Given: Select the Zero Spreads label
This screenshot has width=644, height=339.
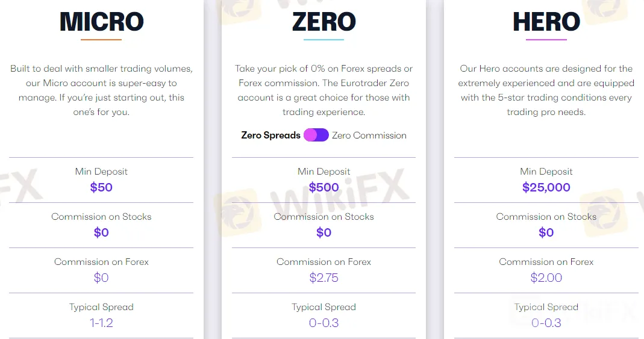Looking at the screenshot, I should (270, 135).
